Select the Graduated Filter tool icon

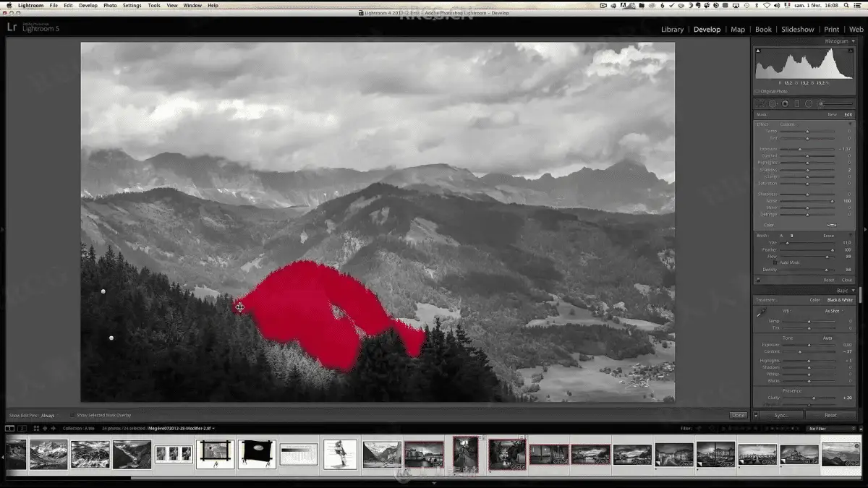[x=796, y=104]
